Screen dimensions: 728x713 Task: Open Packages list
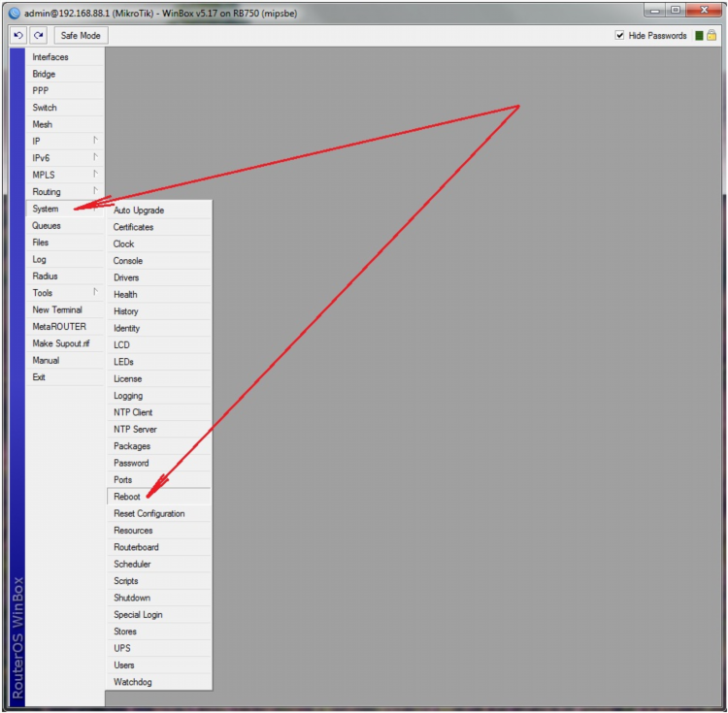pyautogui.click(x=159, y=446)
